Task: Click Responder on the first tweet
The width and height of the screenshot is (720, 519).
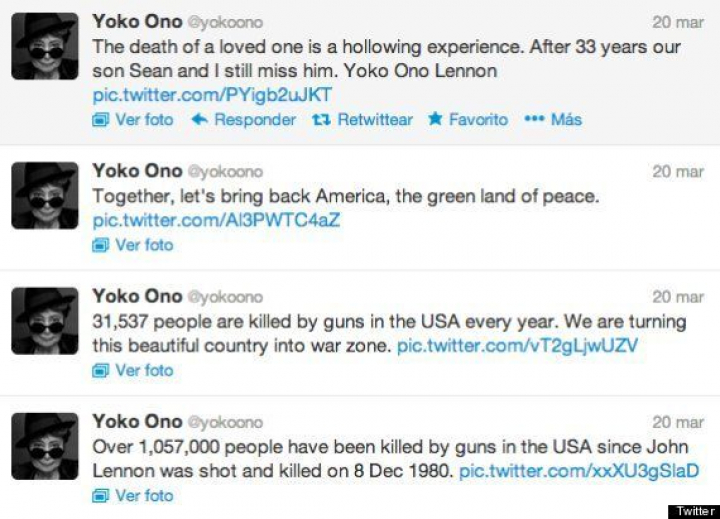Action: [255, 120]
